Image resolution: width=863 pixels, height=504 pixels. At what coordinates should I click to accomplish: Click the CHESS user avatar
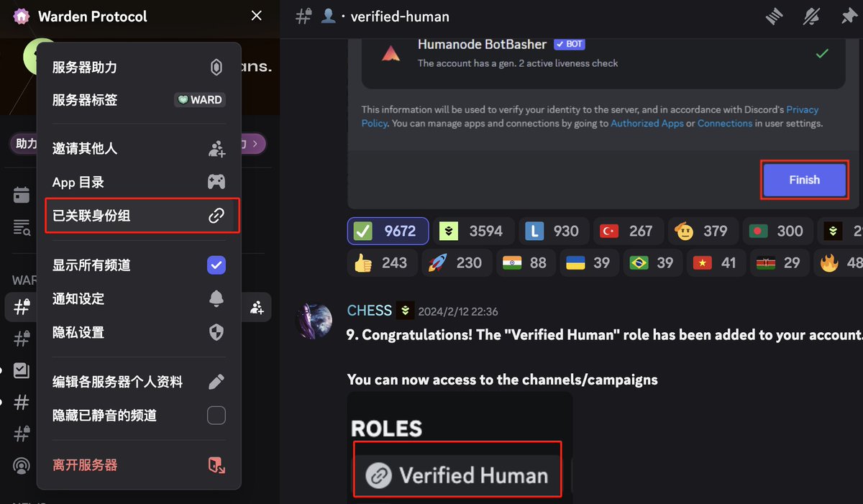click(x=315, y=321)
